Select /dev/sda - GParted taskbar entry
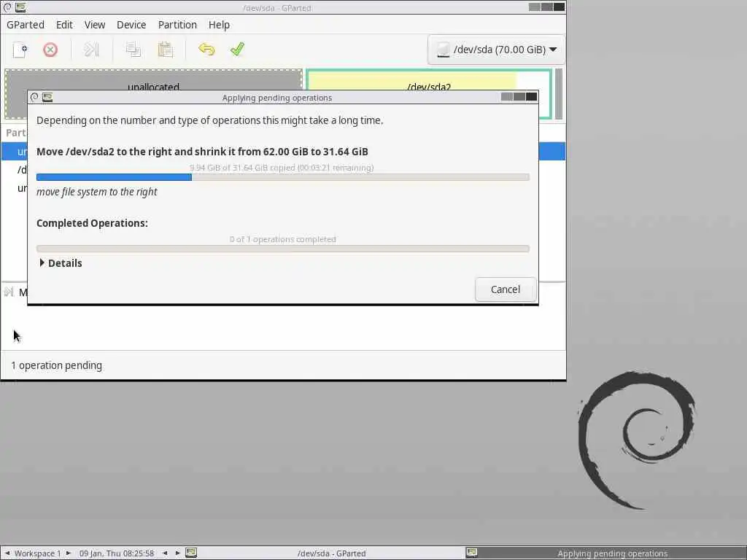 coord(325,553)
